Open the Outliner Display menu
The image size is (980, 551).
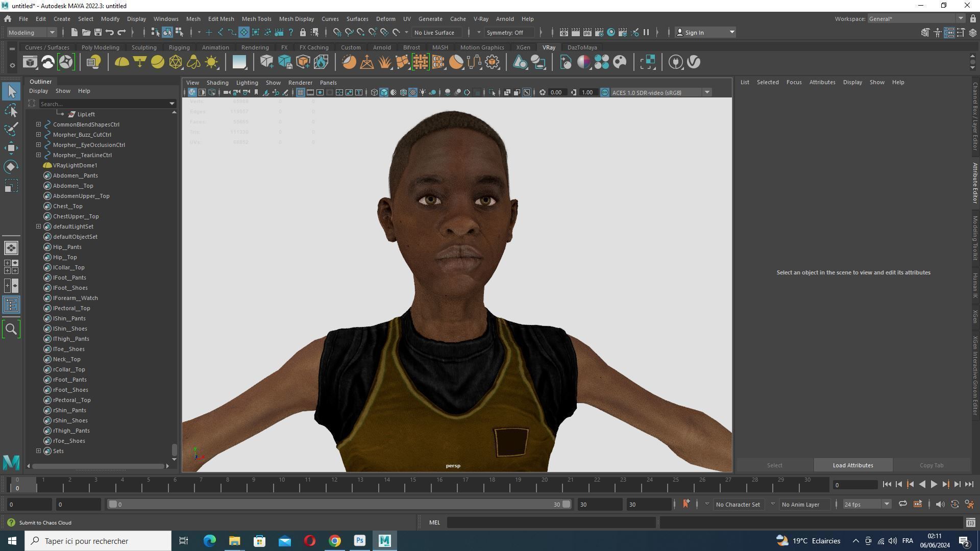pyautogui.click(x=38, y=91)
